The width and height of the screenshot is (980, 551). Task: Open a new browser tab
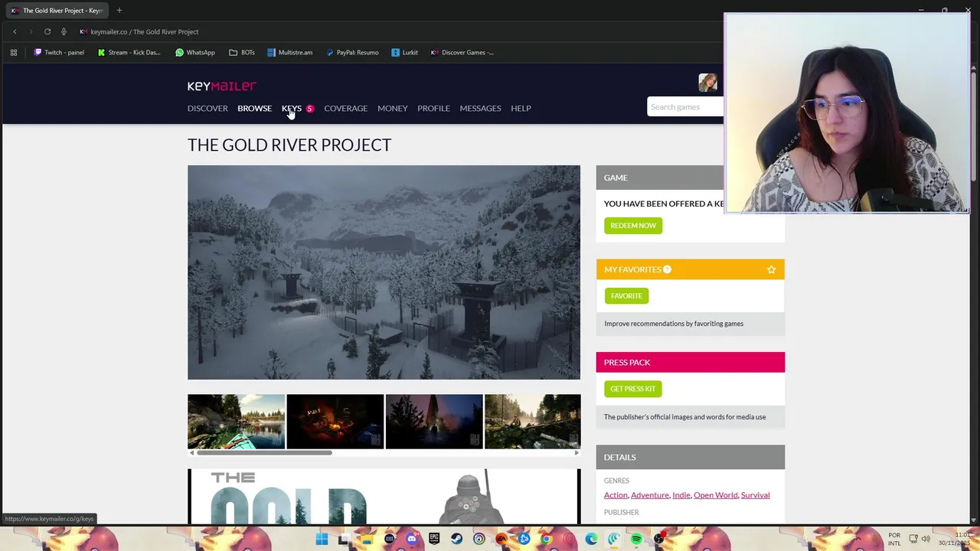(x=119, y=11)
